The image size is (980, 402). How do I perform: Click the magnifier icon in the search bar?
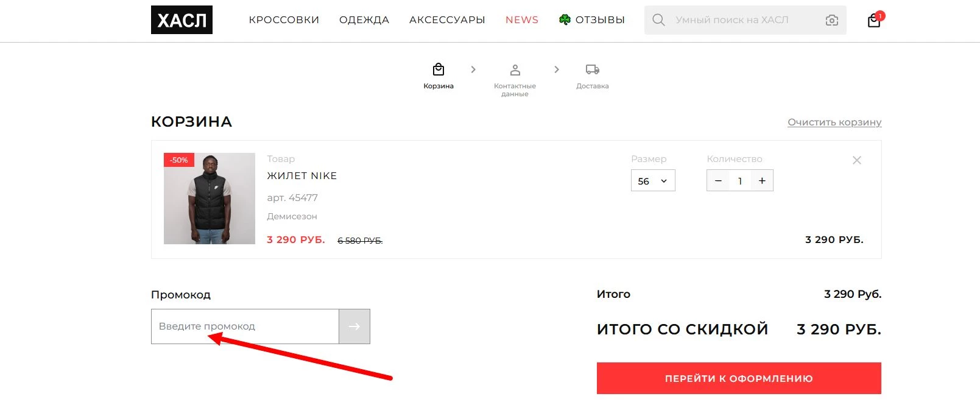coord(658,19)
